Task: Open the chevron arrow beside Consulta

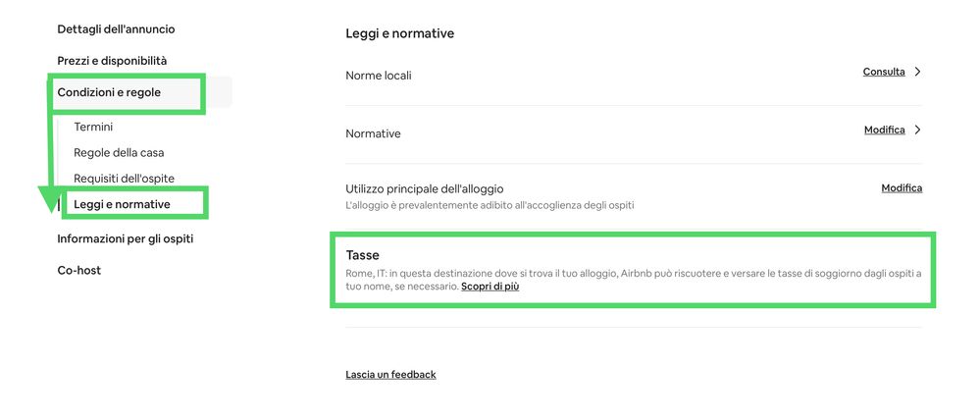Action: (x=917, y=72)
